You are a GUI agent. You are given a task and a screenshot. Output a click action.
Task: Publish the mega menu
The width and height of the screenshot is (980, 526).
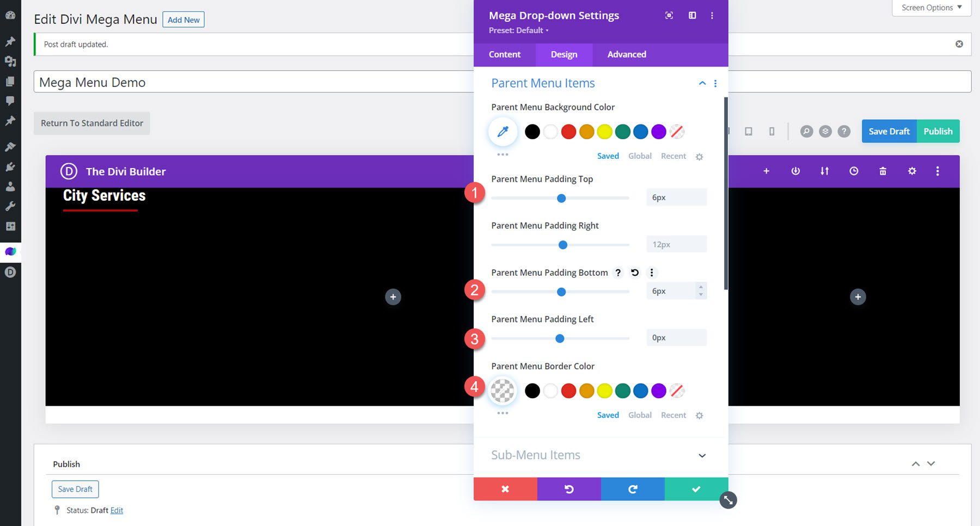point(938,131)
